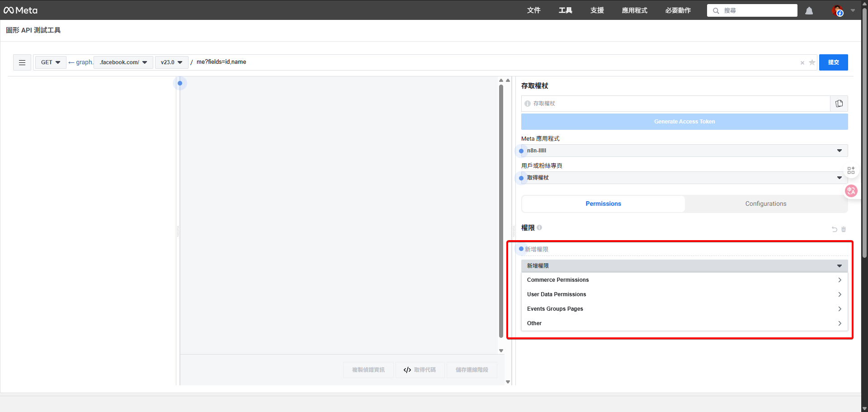Clear the query with the x icon
Viewport: 868px width, 412px height.
coord(802,63)
